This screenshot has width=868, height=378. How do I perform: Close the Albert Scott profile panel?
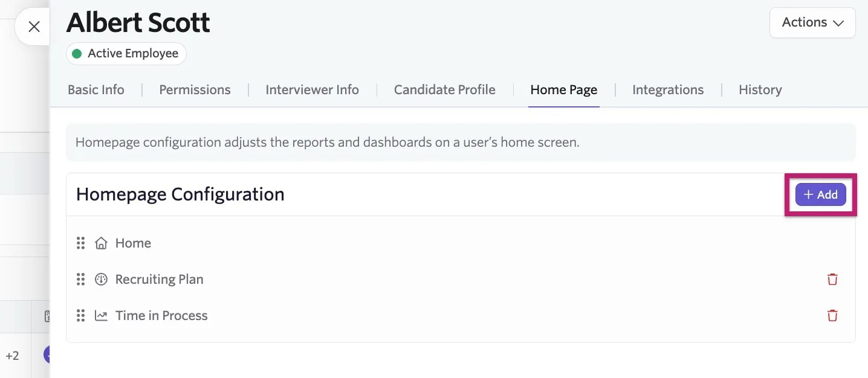(34, 27)
